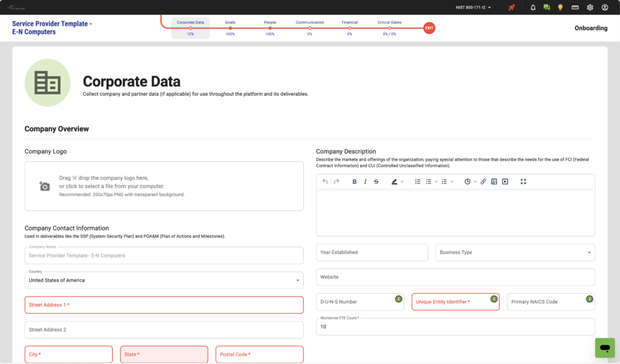Click the Worldwide FTE Count field

[x=456, y=327]
